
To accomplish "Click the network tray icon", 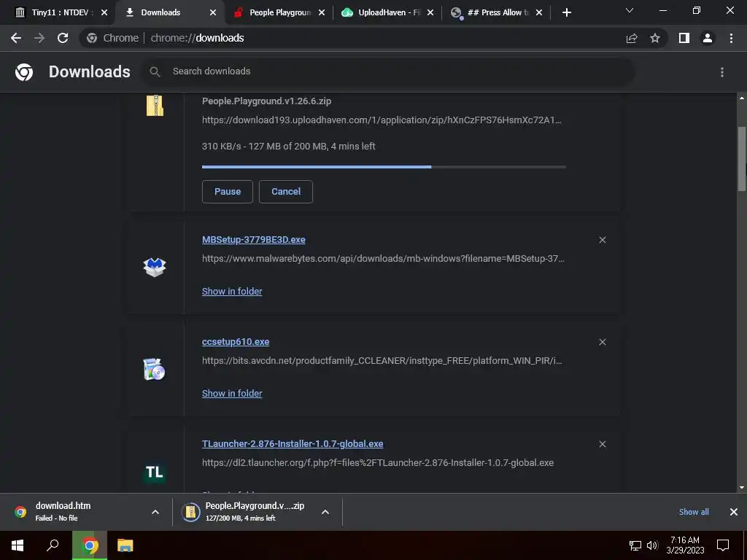I will coord(635,545).
